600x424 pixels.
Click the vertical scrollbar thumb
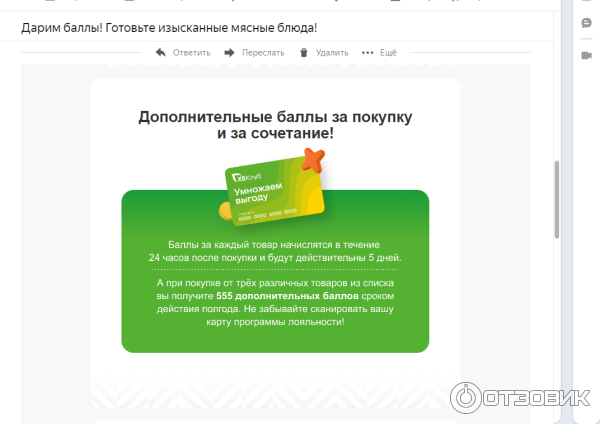click(x=557, y=199)
